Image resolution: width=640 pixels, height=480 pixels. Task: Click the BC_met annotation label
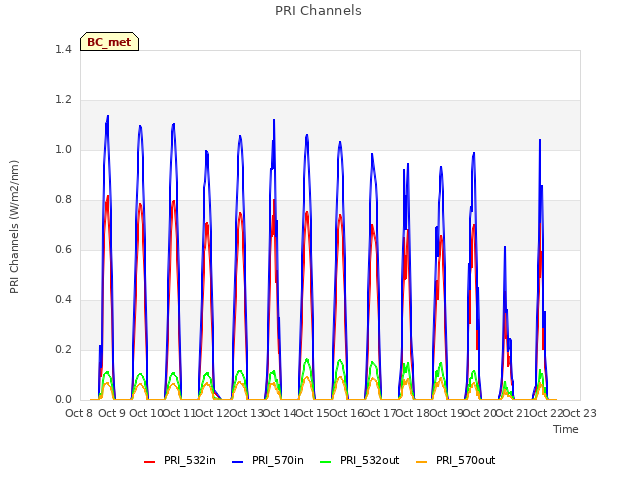(x=109, y=42)
